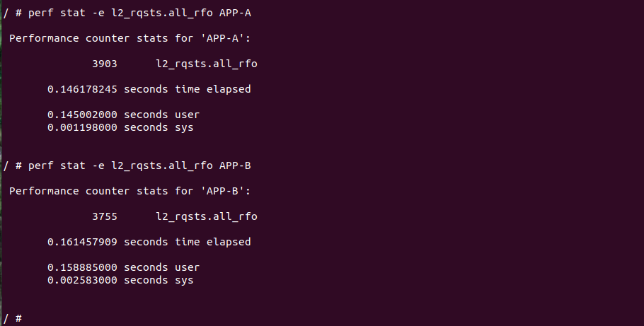Click the 0.001198000 sys seconds value
Image resolution: width=644 pixels, height=326 pixels.
point(82,128)
